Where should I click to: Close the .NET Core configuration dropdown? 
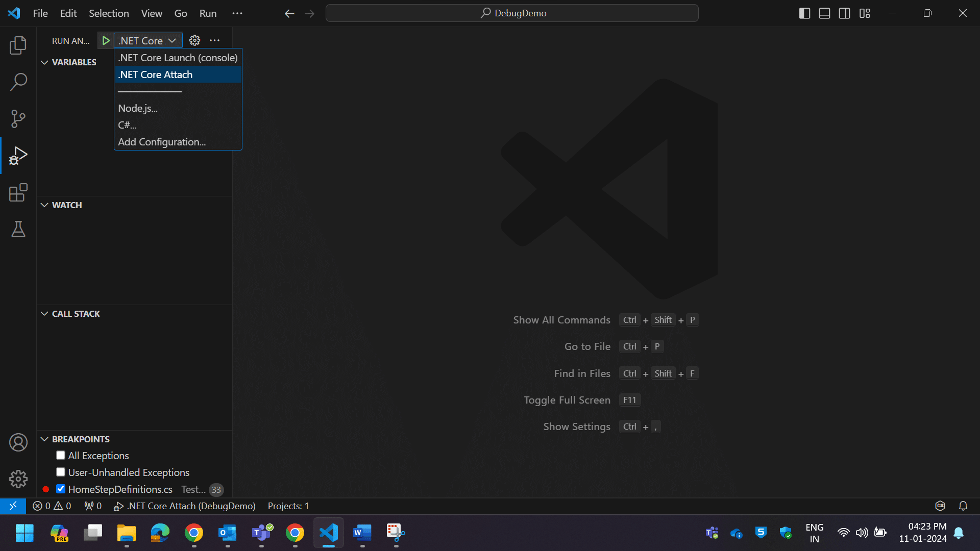pos(148,40)
